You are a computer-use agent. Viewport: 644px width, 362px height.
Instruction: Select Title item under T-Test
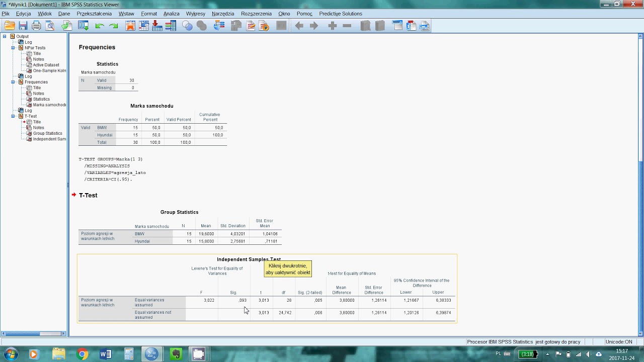tap(37, 122)
